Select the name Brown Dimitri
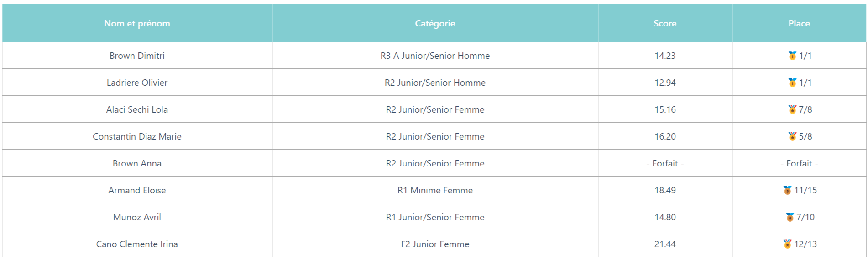The image size is (868, 260). coord(137,56)
